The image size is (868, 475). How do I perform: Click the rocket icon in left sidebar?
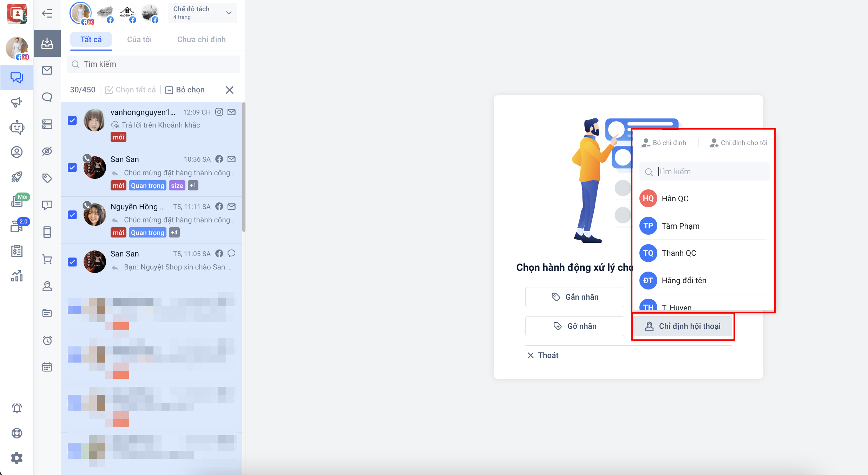point(17,177)
